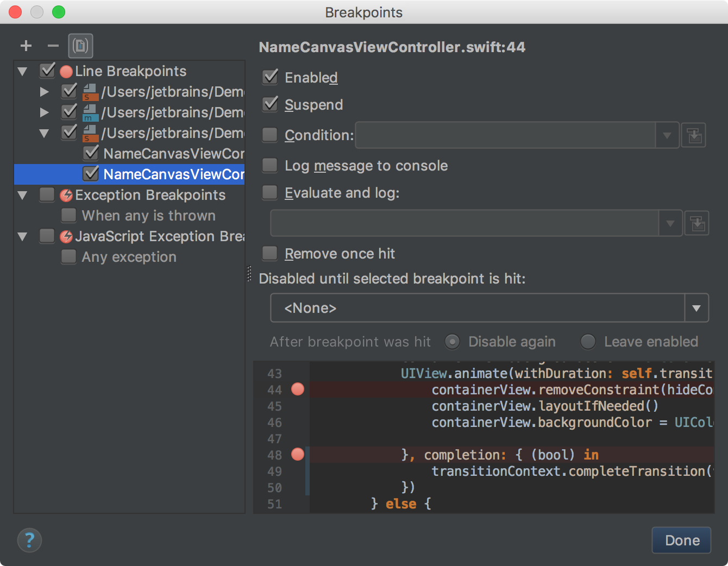This screenshot has width=728, height=566.
Task: Click the remove breakpoint minus icon
Action: tap(53, 46)
